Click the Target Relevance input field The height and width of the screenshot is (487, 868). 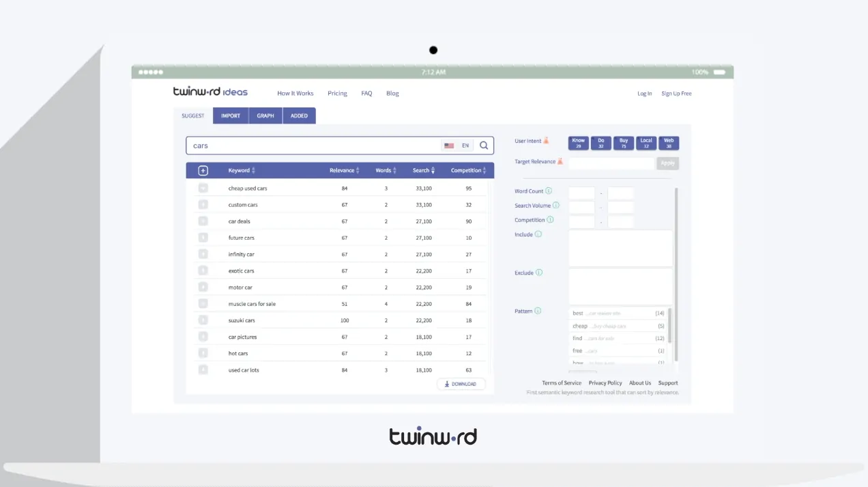click(611, 163)
